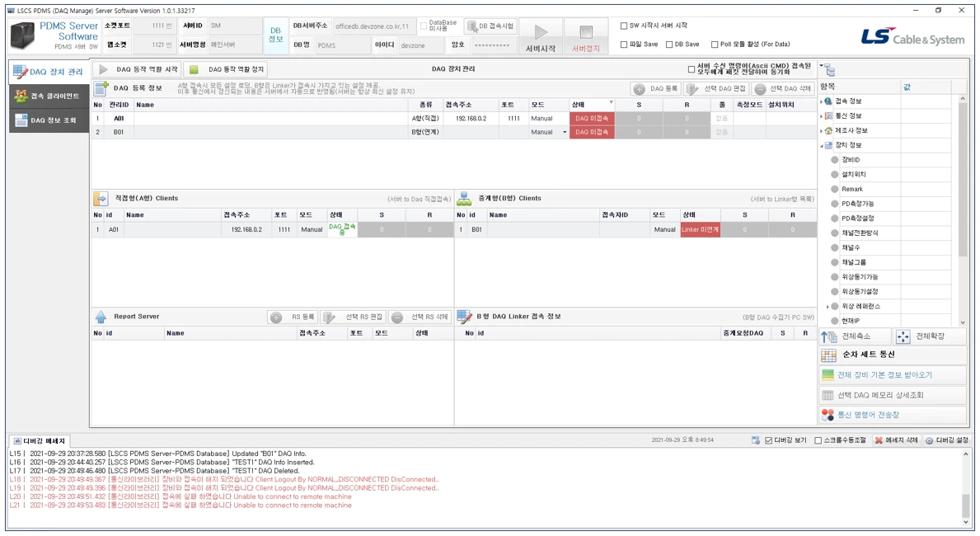
Task: Click the 전체축소 collapse-all button
Action: point(855,336)
